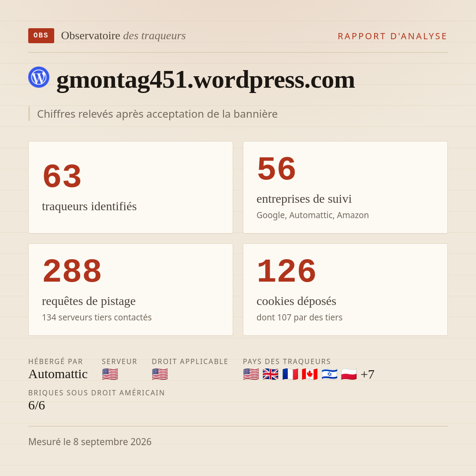
Task: Click the Observatoire des traqueurs title
Action: (x=123, y=36)
